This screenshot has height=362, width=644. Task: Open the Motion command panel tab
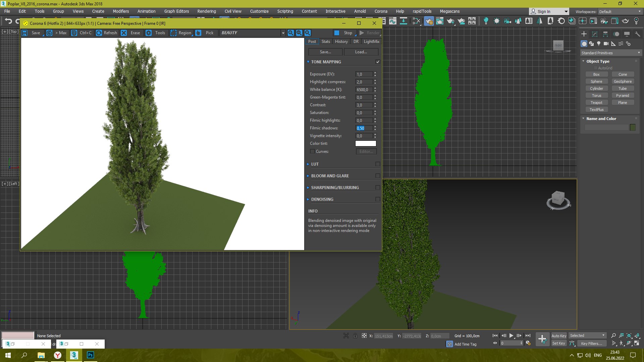click(616, 34)
